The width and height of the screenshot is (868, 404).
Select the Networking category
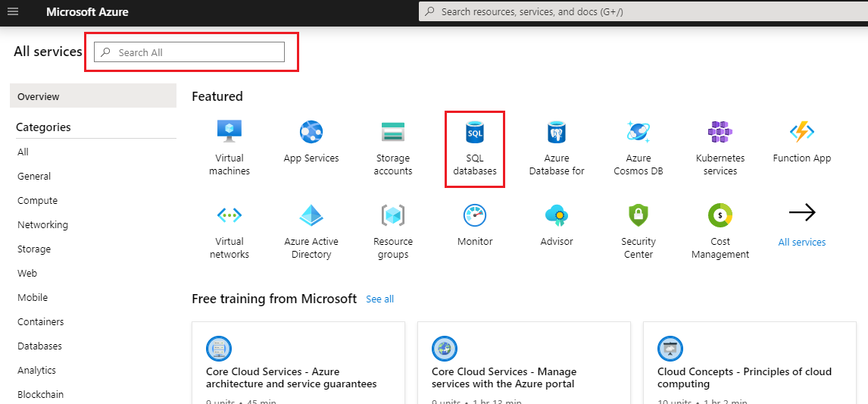(x=42, y=224)
